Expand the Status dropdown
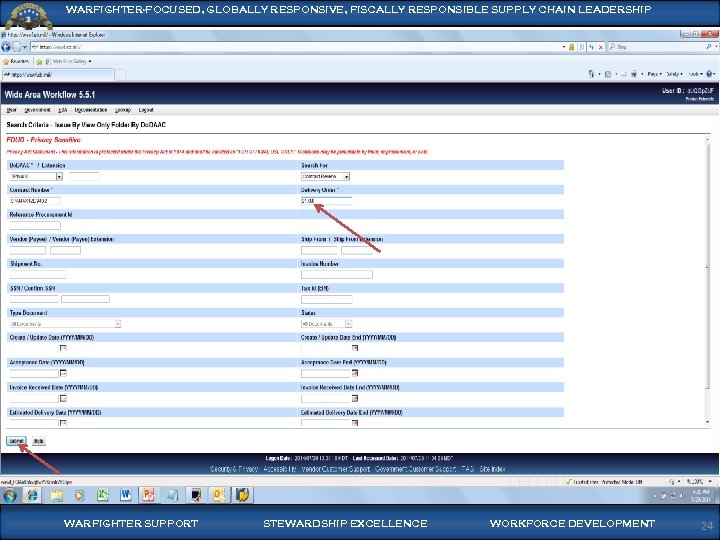720x540 pixels. (348, 324)
